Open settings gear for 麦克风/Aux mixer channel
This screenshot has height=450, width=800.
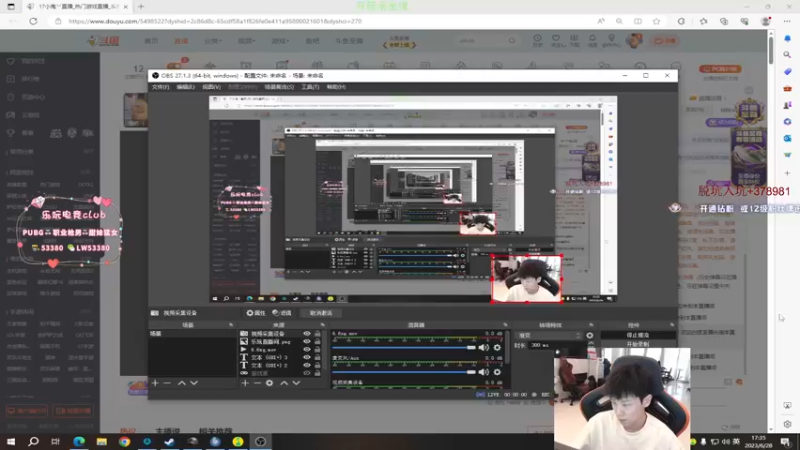(497, 372)
